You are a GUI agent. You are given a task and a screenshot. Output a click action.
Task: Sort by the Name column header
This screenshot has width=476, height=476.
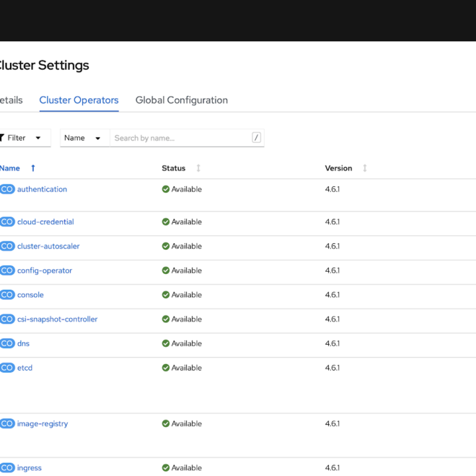[9, 168]
